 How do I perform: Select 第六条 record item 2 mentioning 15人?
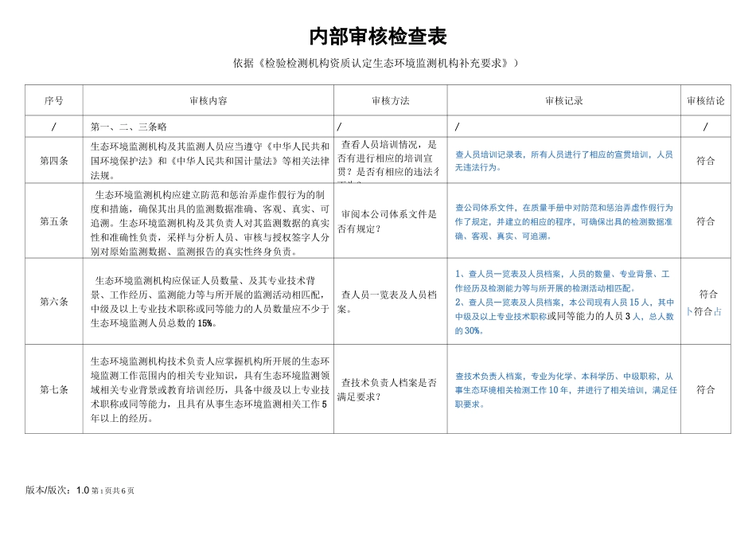pyautogui.click(x=564, y=316)
